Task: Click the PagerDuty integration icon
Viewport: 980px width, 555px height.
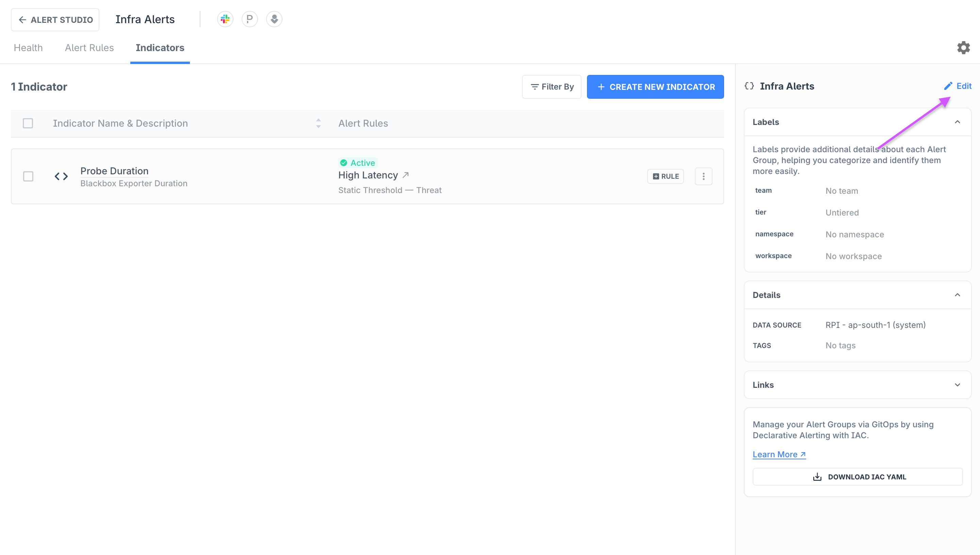Action: tap(249, 19)
